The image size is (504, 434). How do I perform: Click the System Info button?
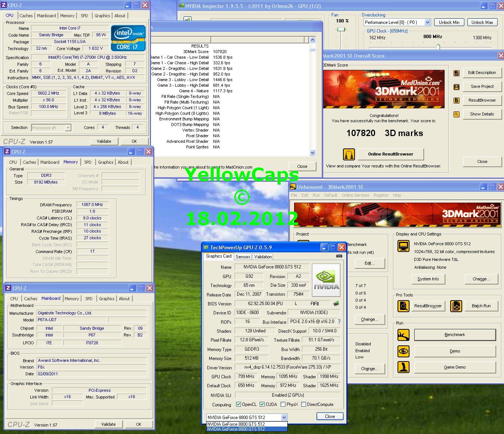[x=428, y=279]
